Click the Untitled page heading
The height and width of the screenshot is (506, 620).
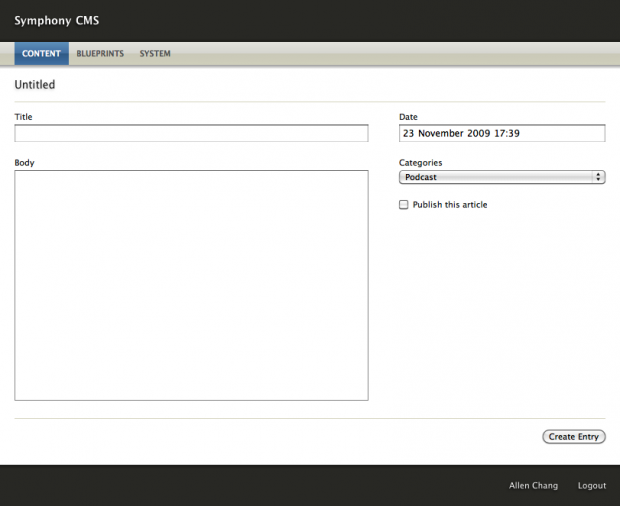coord(35,85)
